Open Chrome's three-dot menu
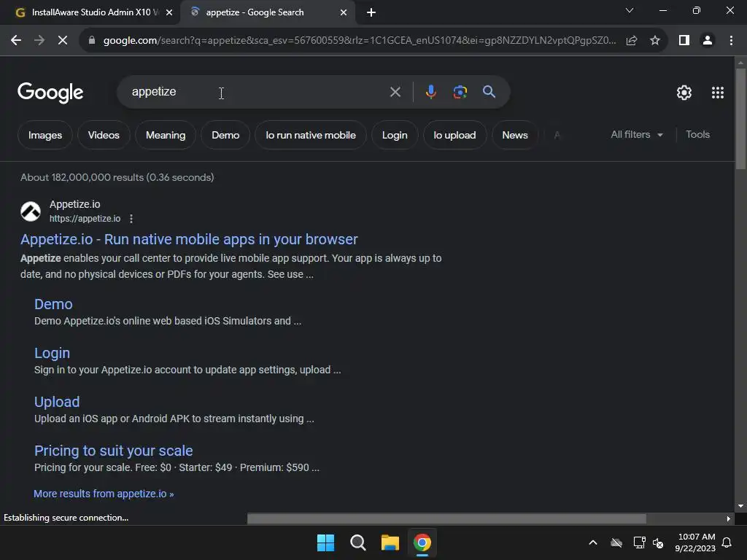Image resolution: width=747 pixels, height=560 pixels. pyautogui.click(x=731, y=41)
